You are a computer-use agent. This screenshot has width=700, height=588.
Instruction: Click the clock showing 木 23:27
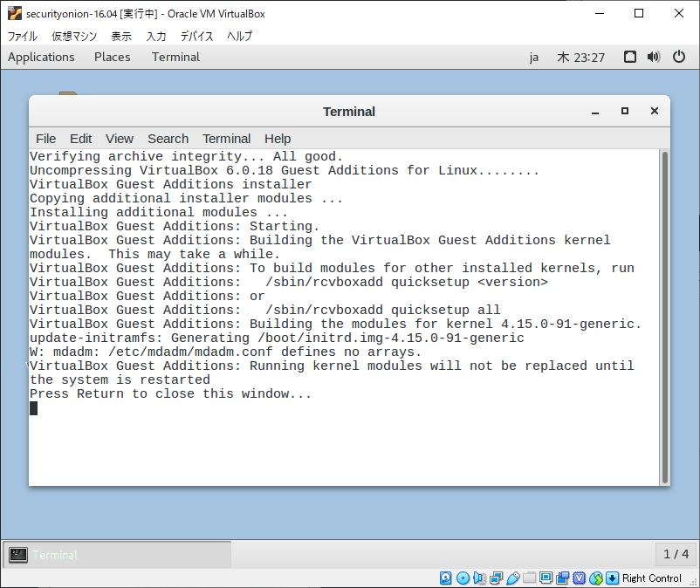click(580, 57)
